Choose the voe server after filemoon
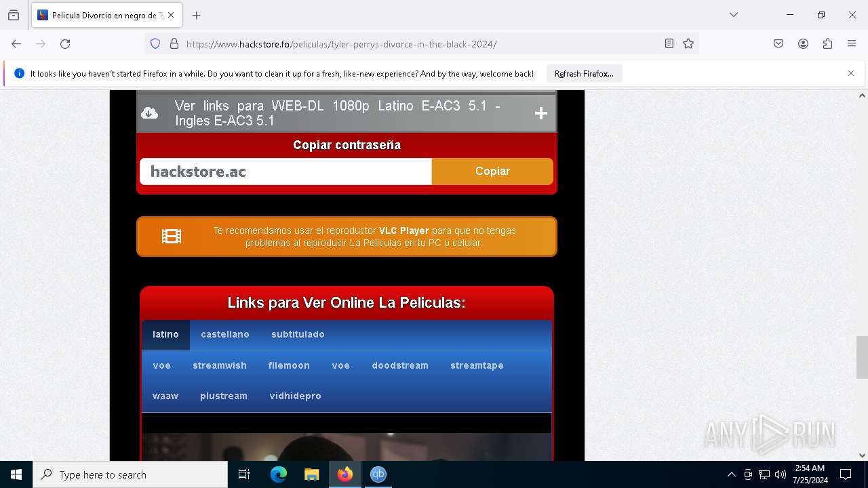This screenshot has width=868, height=488. [x=340, y=365]
